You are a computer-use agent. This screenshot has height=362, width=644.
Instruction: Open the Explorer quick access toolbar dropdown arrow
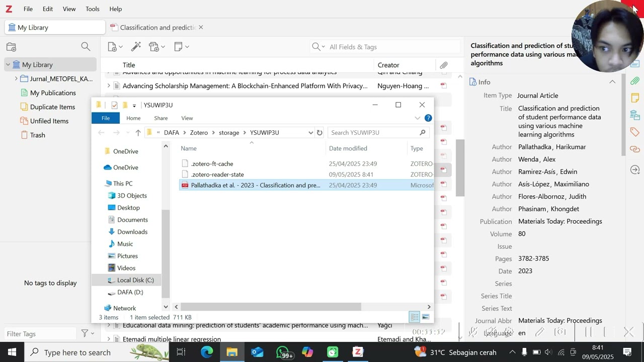tap(134, 106)
